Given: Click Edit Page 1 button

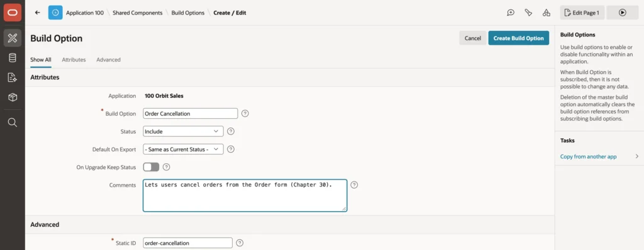Looking at the screenshot, I should pyautogui.click(x=582, y=13).
